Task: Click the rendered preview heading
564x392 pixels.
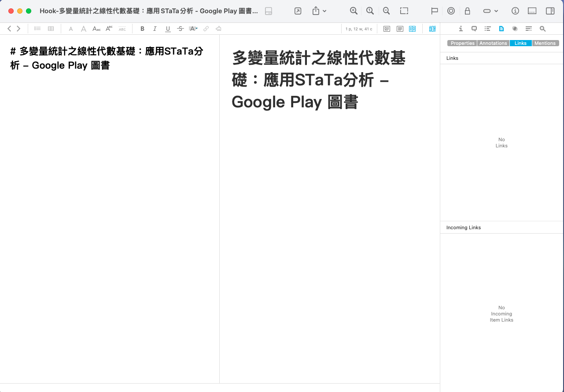Action: [x=319, y=80]
